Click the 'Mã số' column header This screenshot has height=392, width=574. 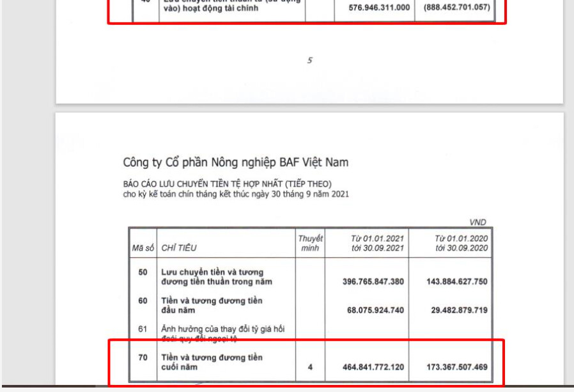click(143, 248)
